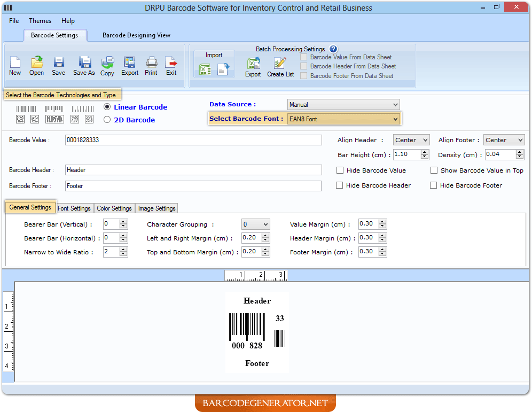Open the Character Grouping dropdown
Image resolution: width=532 pixels, height=412 pixels.
point(256,224)
